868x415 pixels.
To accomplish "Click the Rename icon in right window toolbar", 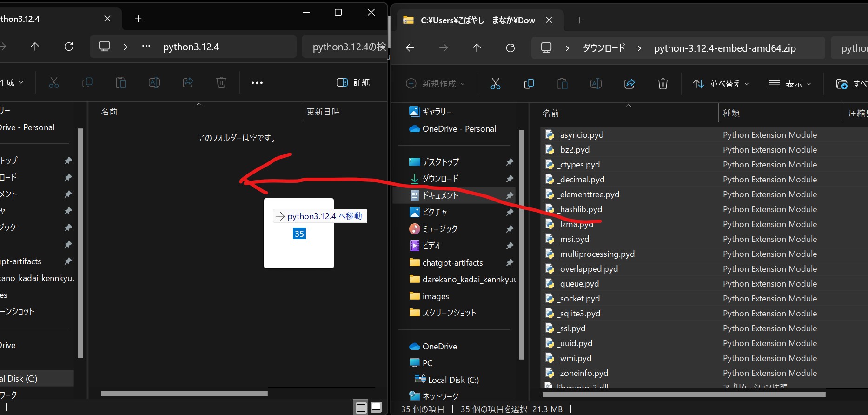I will tap(596, 84).
